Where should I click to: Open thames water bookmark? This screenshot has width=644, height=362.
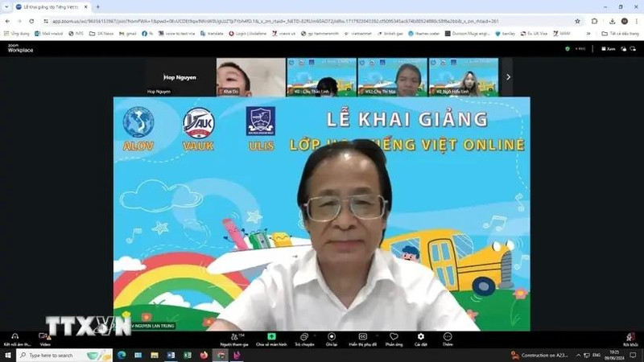[x=424, y=34]
